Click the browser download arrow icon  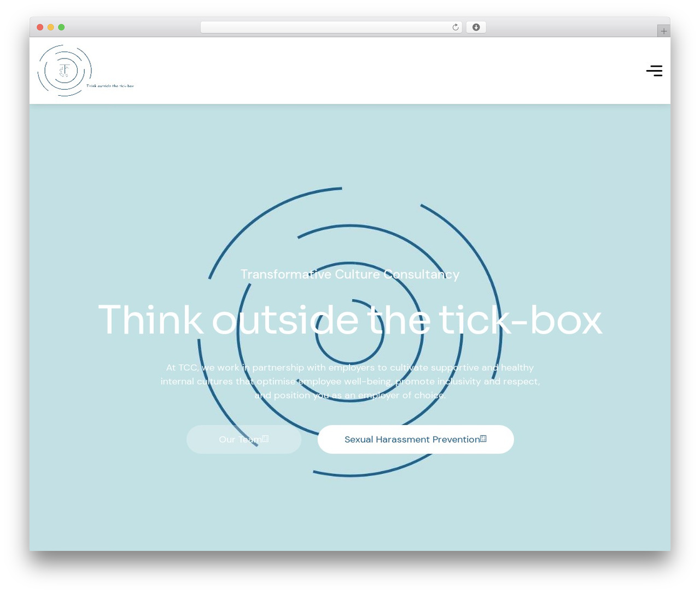[x=476, y=27]
